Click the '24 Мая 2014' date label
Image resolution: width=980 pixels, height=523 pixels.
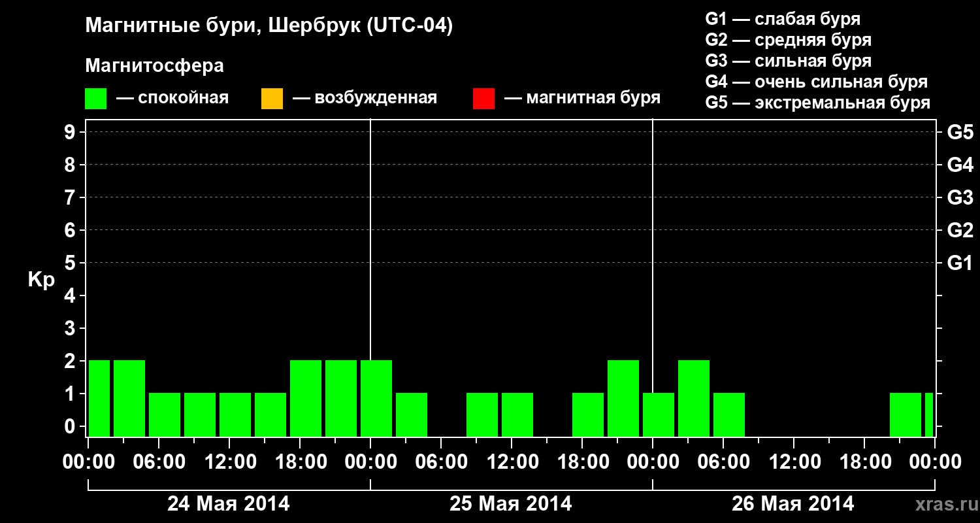(229, 504)
